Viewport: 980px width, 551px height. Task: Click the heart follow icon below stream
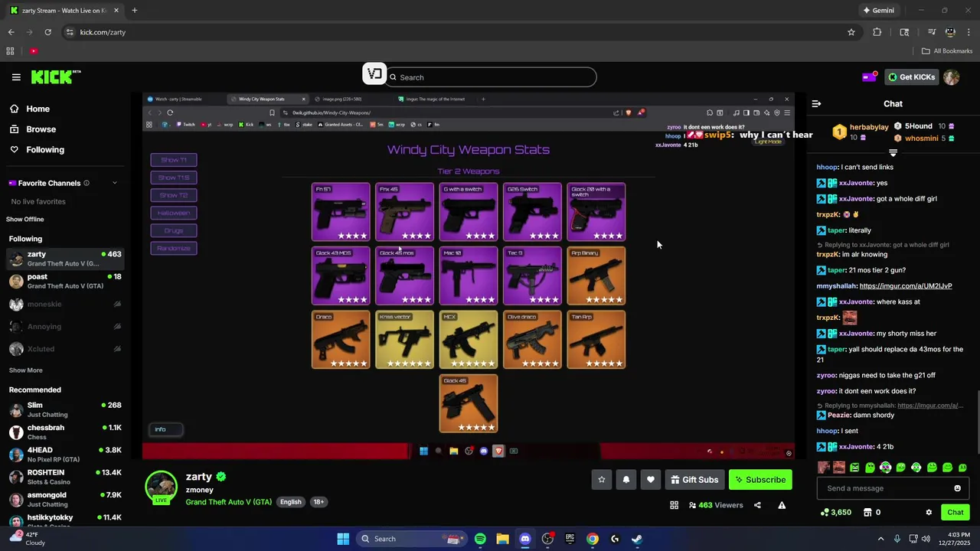(651, 480)
